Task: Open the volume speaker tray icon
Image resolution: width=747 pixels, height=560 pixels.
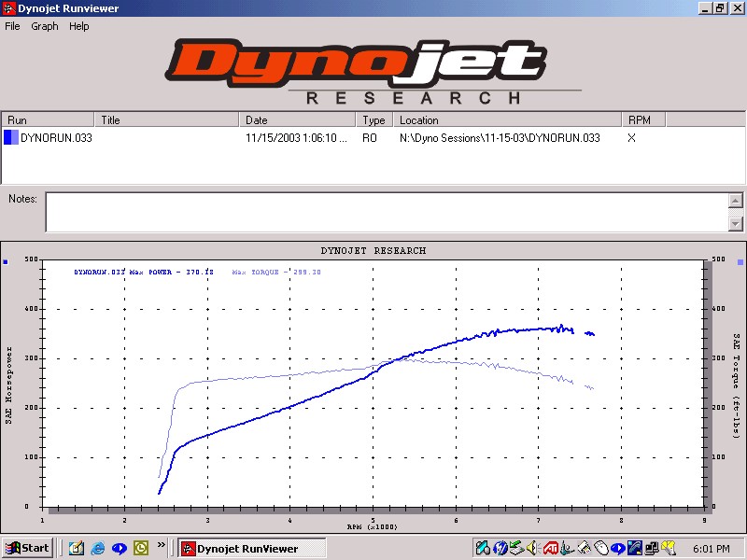Action: [532, 549]
